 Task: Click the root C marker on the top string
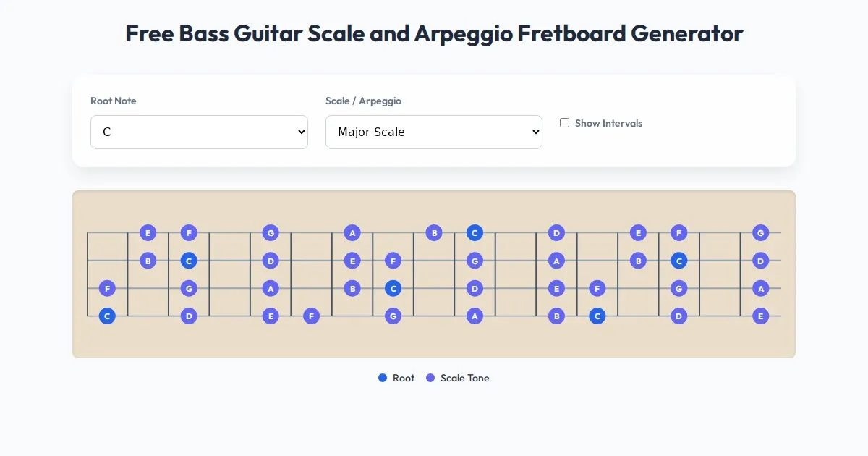[x=475, y=232]
